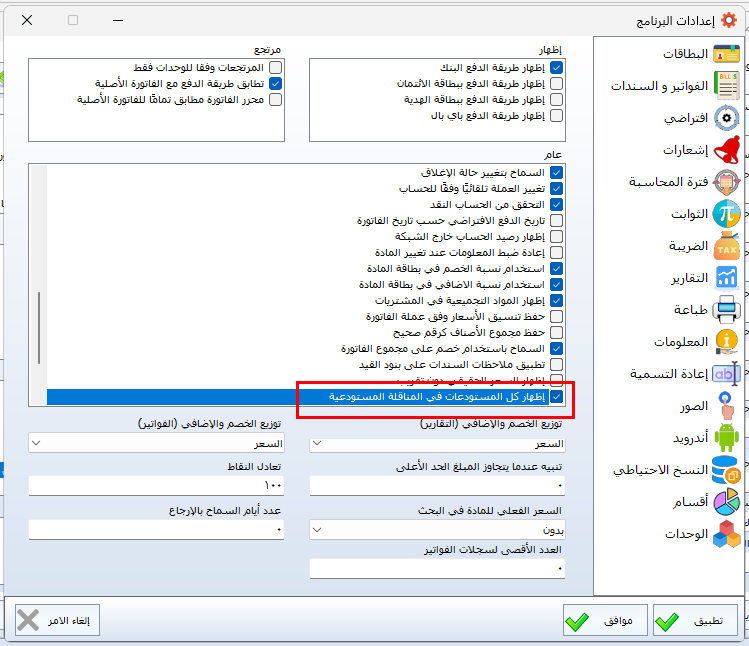Select the TAX icon for الضريبة
The height and width of the screenshot is (646, 749).
727,246
